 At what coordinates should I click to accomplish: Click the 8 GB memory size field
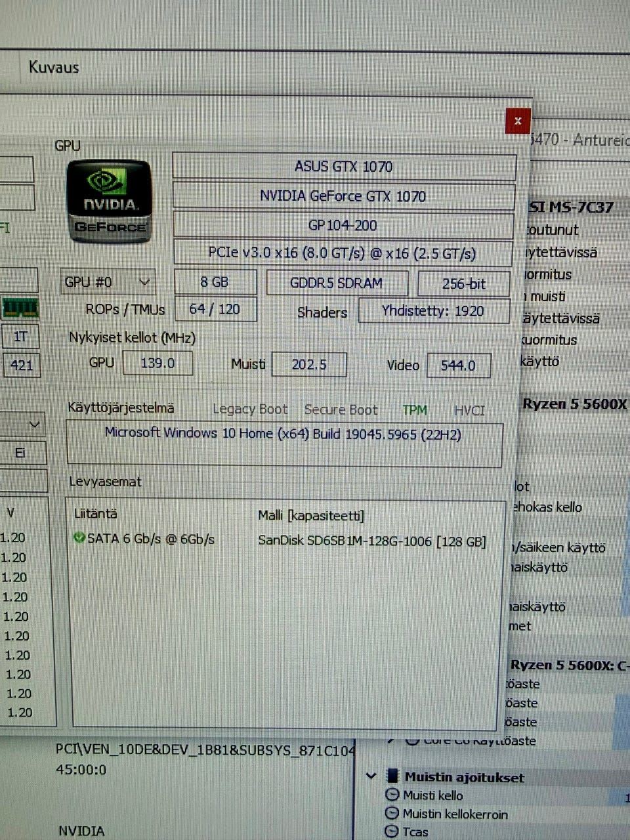coord(215,282)
